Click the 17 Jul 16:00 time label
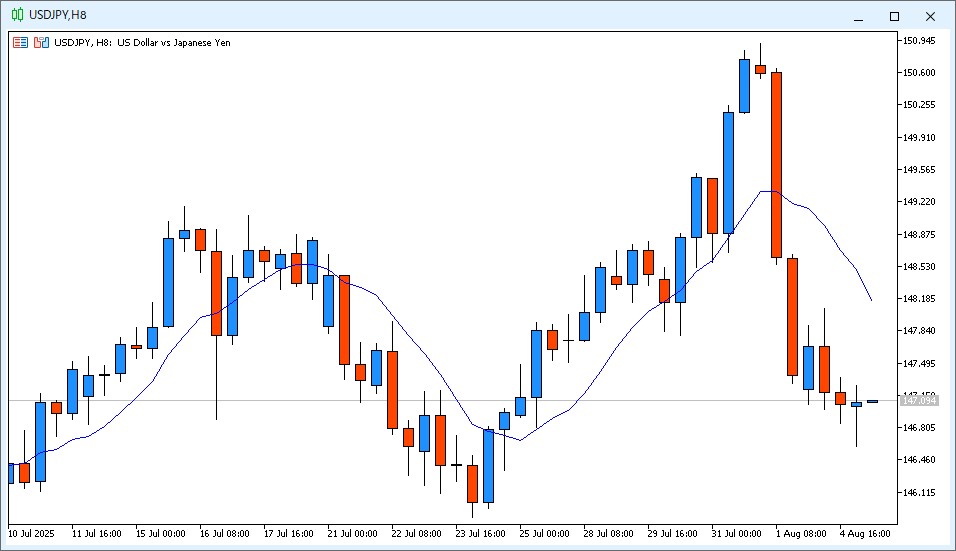Viewport: 956px width, 551px height. coord(288,533)
